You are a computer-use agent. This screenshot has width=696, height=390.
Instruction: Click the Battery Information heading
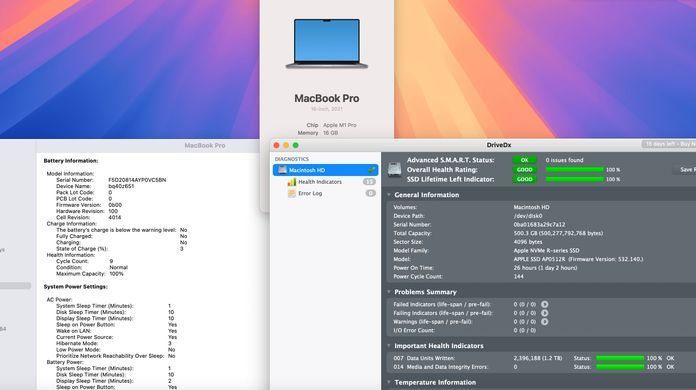[71, 161]
